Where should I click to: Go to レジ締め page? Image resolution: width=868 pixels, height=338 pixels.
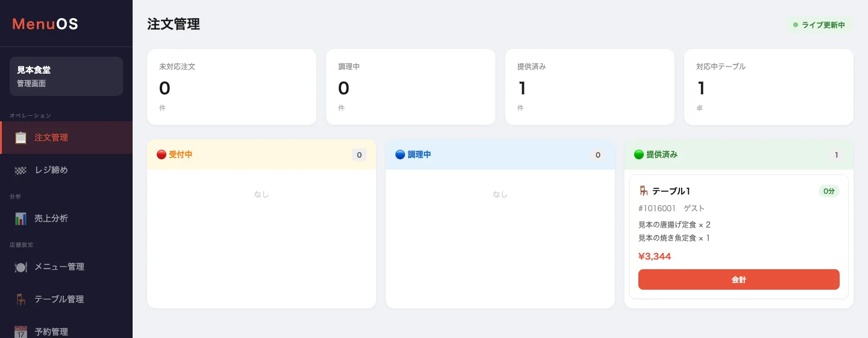66,170
